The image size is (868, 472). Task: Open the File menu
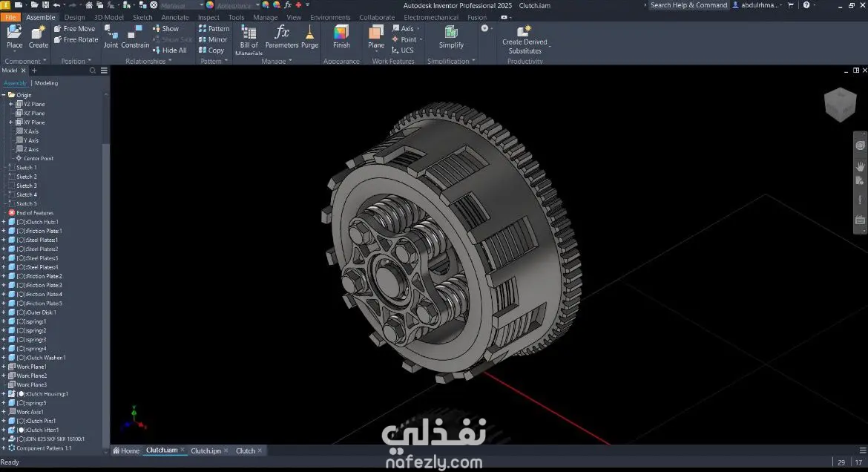[10, 17]
